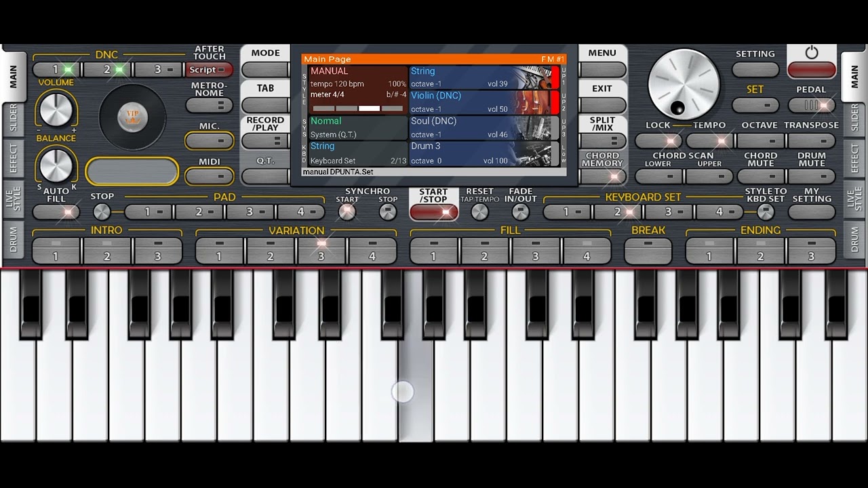Image resolution: width=868 pixels, height=488 pixels.
Task: Trigger FILL 2
Action: coord(484,251)
